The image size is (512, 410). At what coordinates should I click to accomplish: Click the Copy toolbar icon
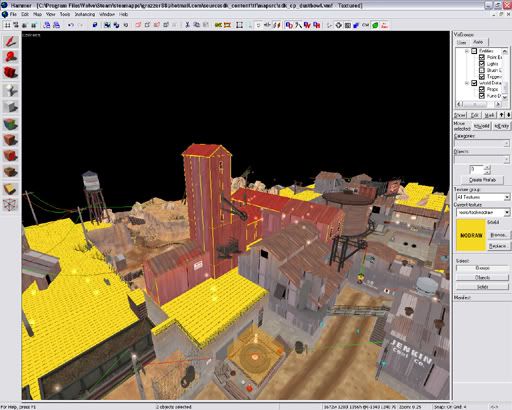click(x=197, y=25)
